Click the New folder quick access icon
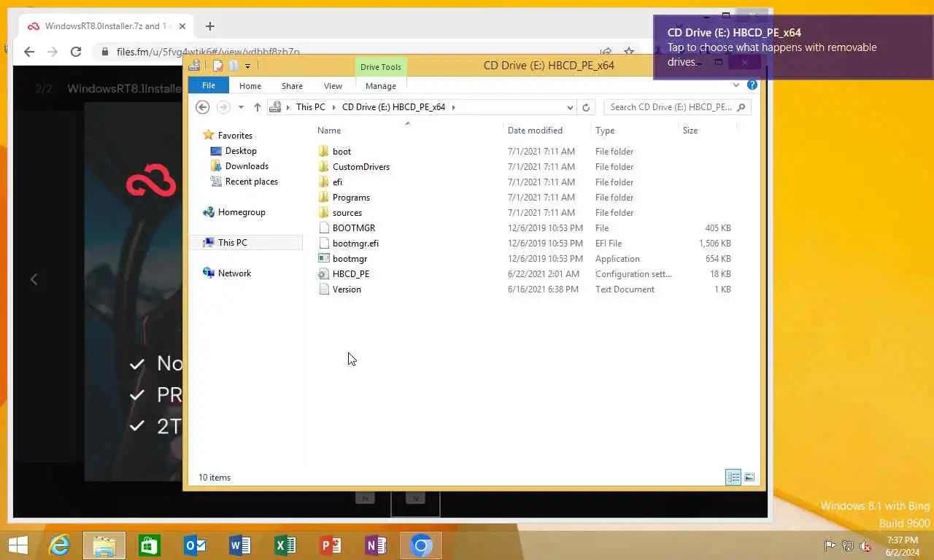Image resolution: width=934 pixels, height=560 pixels. [x=233, y=66]
